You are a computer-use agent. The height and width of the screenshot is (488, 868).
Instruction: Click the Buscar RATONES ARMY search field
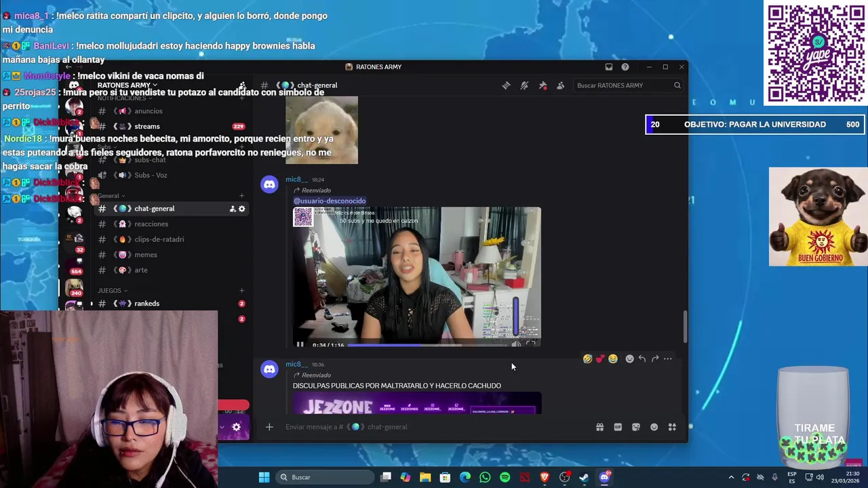[627, 85]
